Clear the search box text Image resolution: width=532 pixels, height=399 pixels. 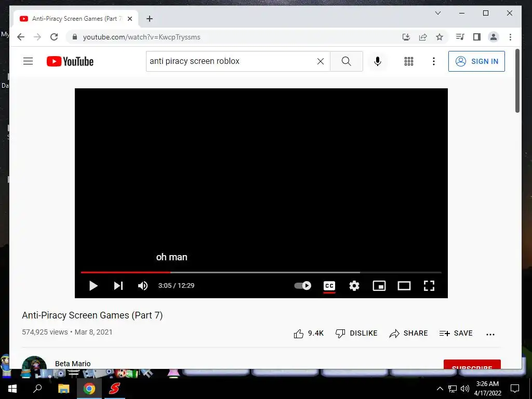tap(320, 61)
